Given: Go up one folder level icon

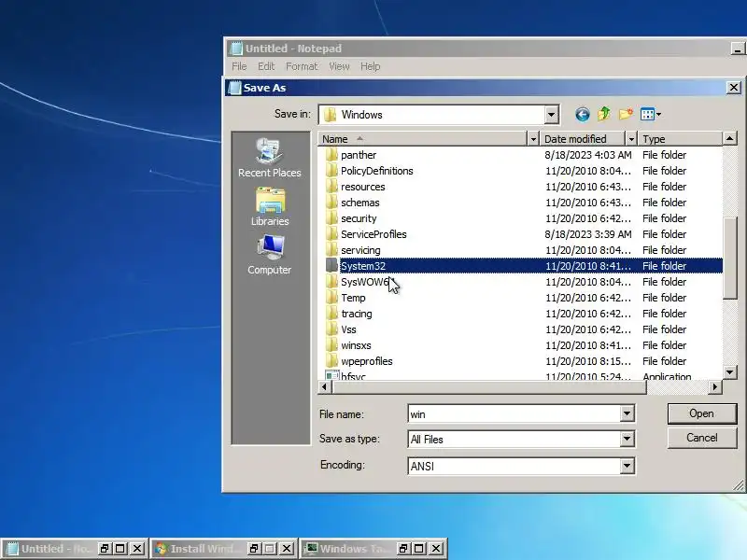Looking at the screenshot, I should click(x=603, y=114).
